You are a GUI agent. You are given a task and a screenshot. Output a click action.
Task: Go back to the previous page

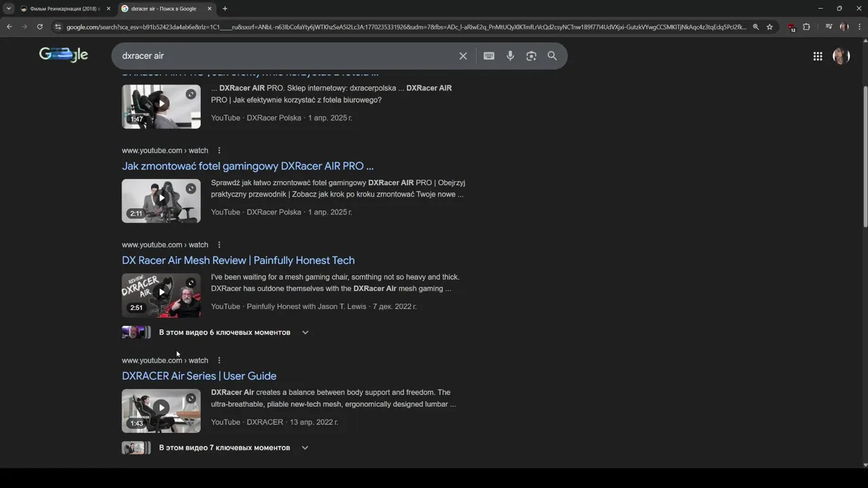click(9, 27)
